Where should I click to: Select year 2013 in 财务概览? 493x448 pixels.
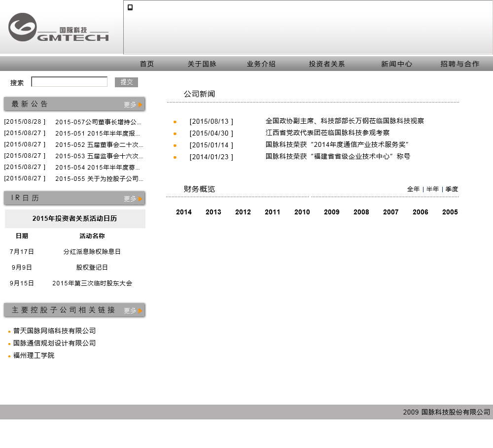point(213,212)
